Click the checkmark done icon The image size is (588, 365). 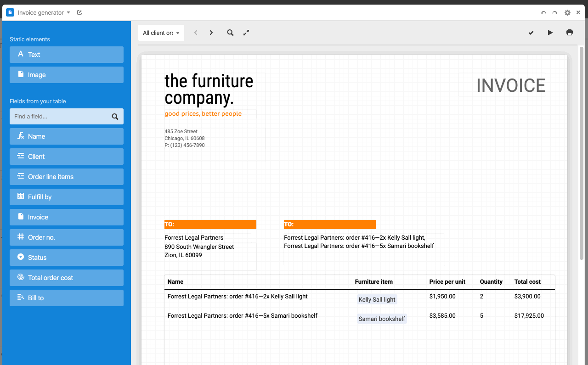click(x=531, y=33)
